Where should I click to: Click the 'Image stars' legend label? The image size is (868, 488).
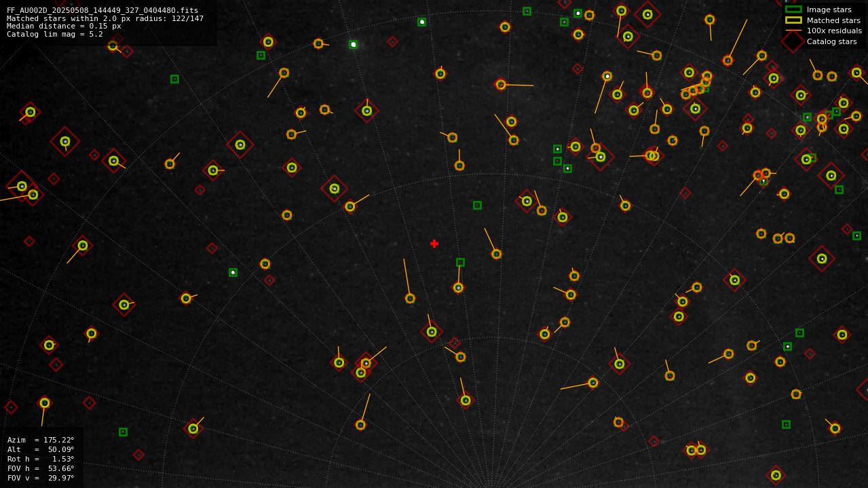click(829, 10)
